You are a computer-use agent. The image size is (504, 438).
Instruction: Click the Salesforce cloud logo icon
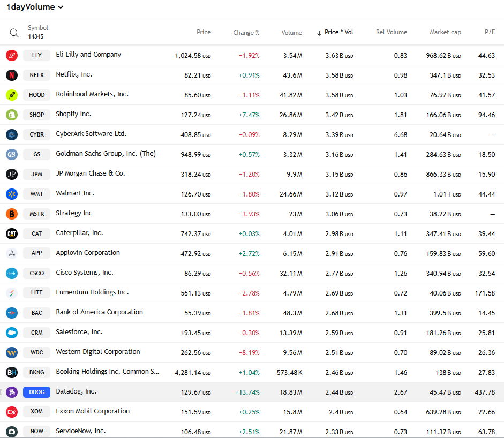pos(12,333)
